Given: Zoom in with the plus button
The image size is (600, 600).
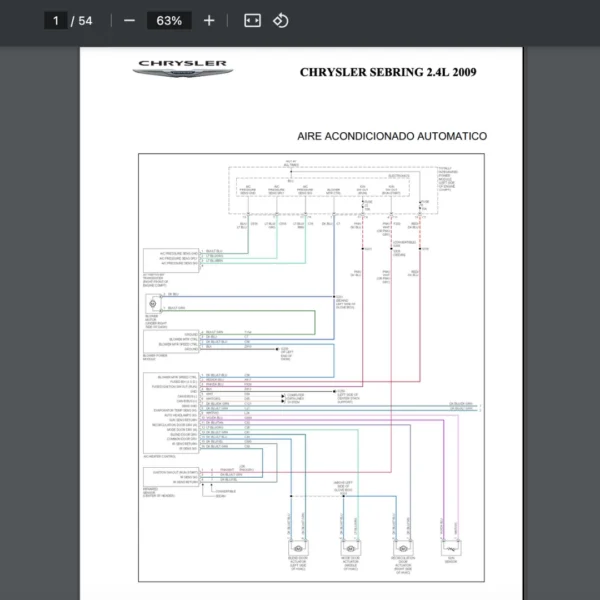Looking at the screenshot, I should coord(208,20).
